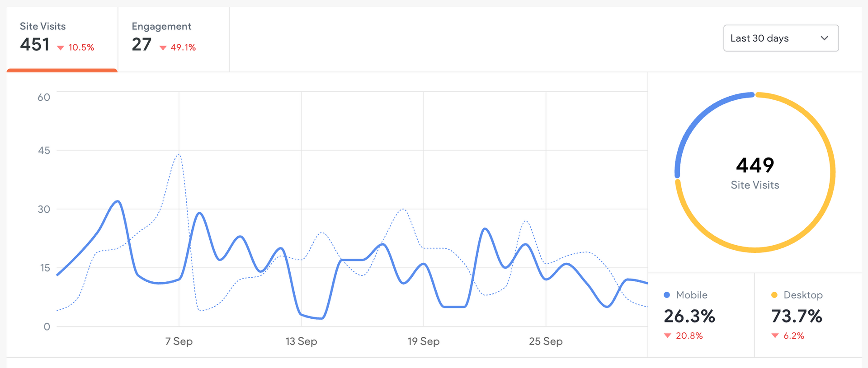Screen dimensions: 868x368
Task: Click the blue Mobile donut arc segment
Action: [x=698, y=117]
